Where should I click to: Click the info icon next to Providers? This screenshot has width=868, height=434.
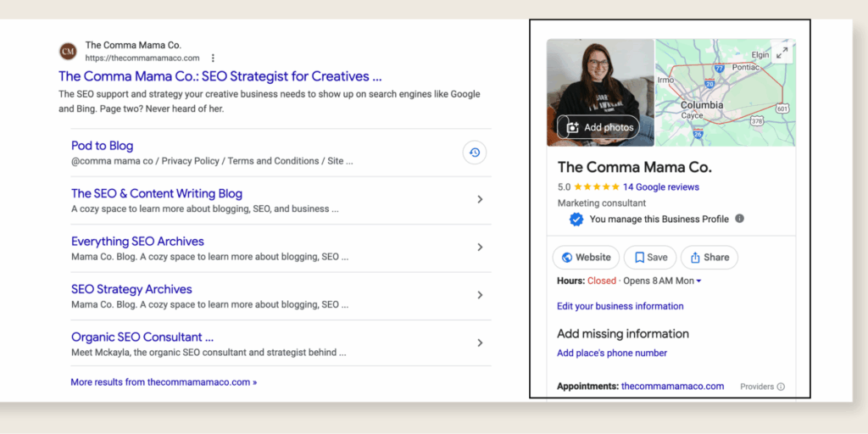781,387
